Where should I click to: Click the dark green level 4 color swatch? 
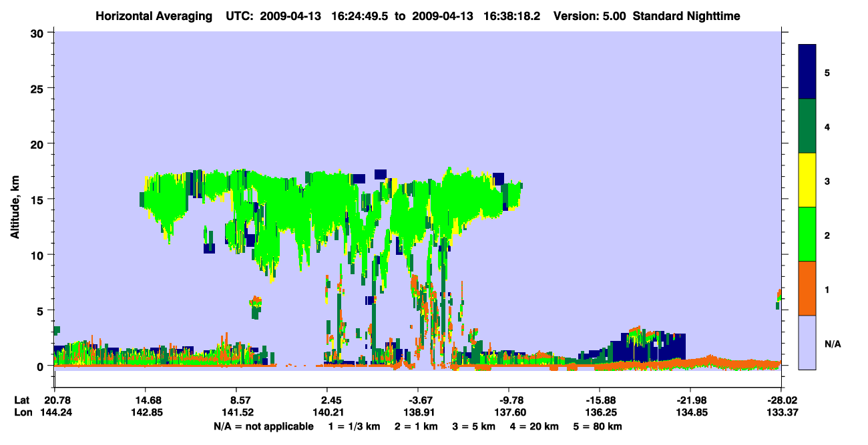tap(807, 126)
